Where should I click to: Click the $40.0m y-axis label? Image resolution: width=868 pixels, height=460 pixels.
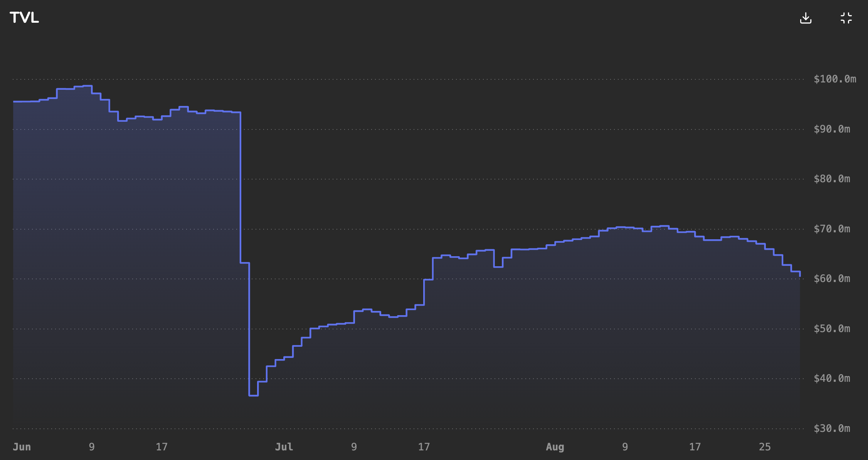point(831,378)
